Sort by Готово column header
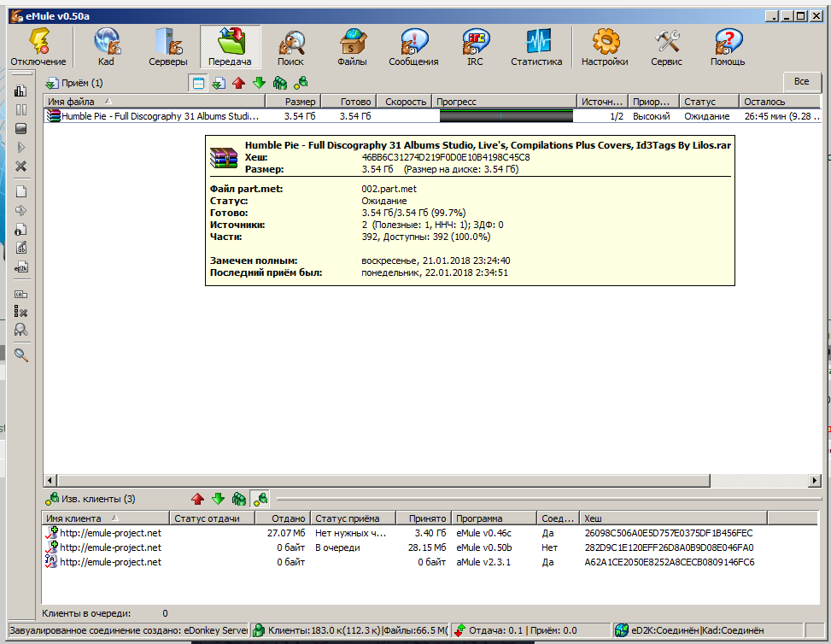This screenshot has width=831, height=644. click(349, 102)
